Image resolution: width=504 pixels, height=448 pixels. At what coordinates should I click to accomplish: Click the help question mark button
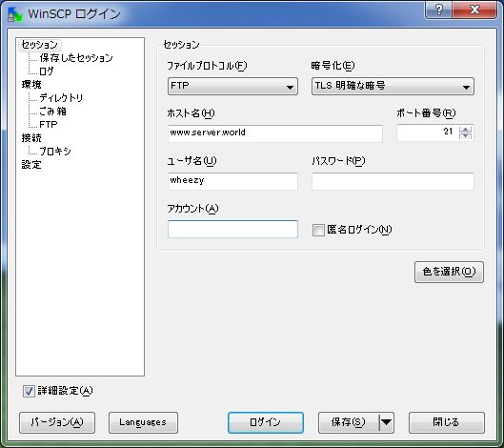click(x=439, y=10)
